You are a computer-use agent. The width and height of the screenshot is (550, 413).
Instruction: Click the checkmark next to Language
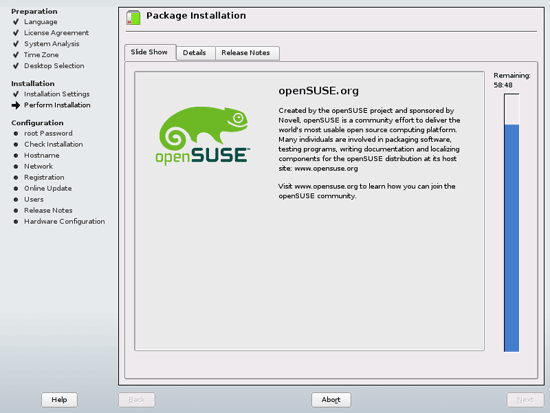pos(16,22)
